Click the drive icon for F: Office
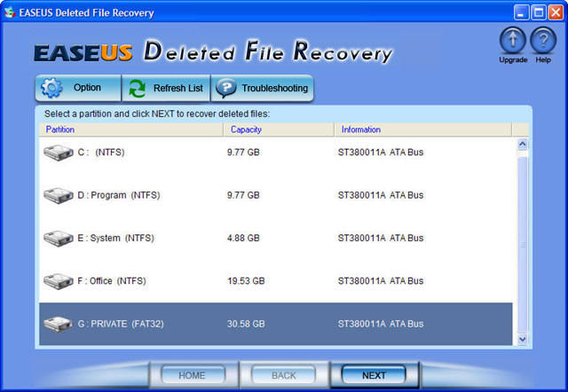The width and height of the screenshot is (568, 392). pos(59,281)
